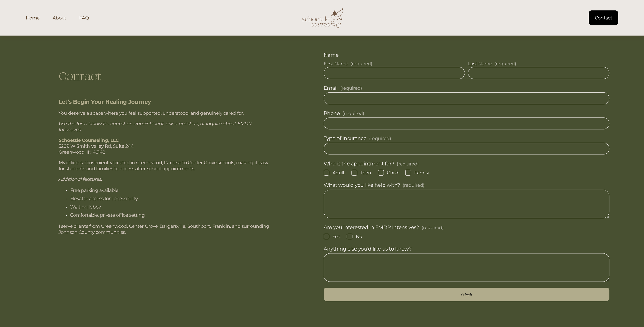Click the black Contact button
This screenshot has width=644, height=327.
[x=603, y=18]
